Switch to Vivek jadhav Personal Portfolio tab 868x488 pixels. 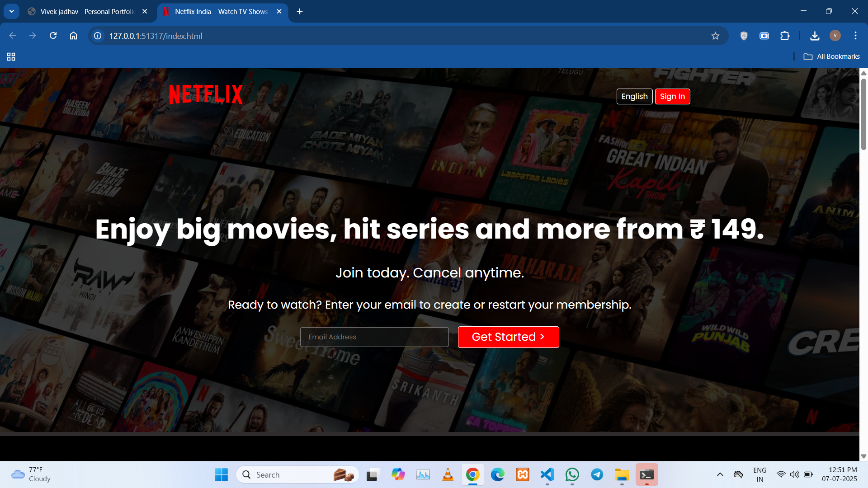pos(87,11)
